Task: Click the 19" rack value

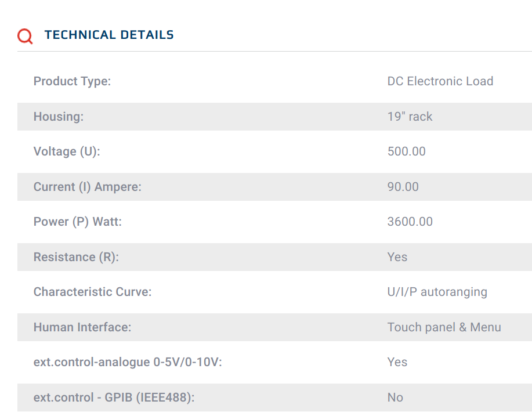Action: [x=410, y=117]
